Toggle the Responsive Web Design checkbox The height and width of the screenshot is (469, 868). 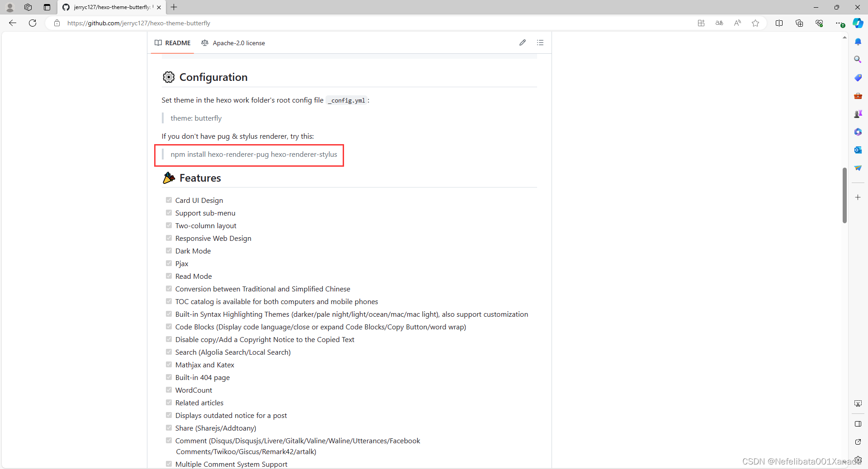(x=169, y=238)
